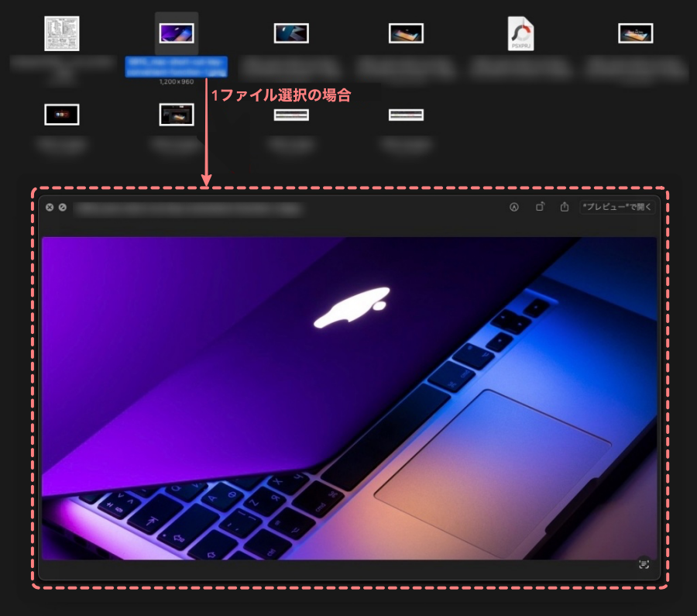The image size is (697, 616).
Task: Select the laptop thumbnail right of the PSXPRJ file
Action: click(x=635, y=33)
